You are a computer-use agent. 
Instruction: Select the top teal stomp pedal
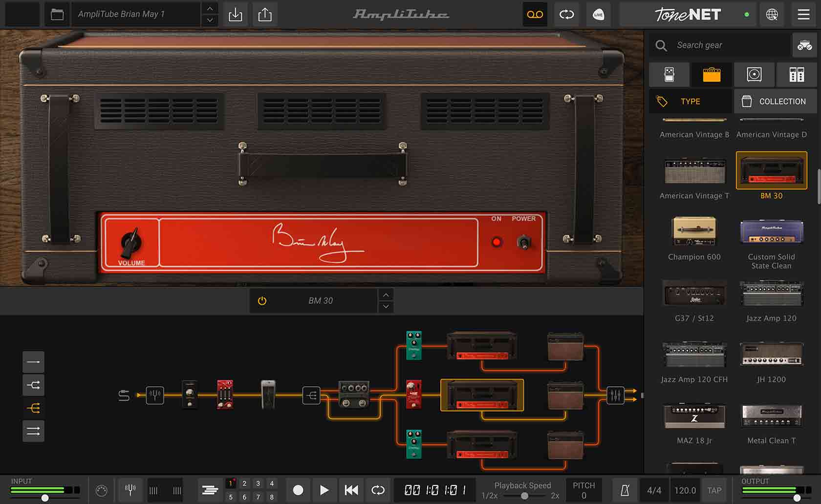(414, 345)
